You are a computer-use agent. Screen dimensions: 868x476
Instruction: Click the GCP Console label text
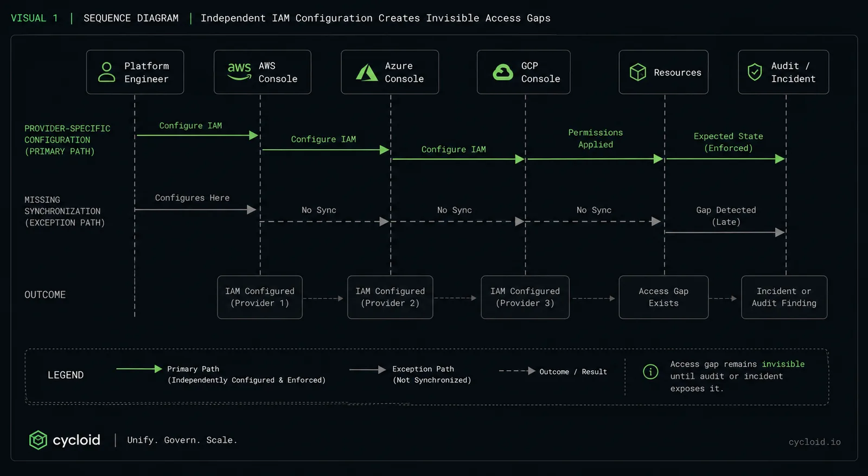tap(540, 72)
